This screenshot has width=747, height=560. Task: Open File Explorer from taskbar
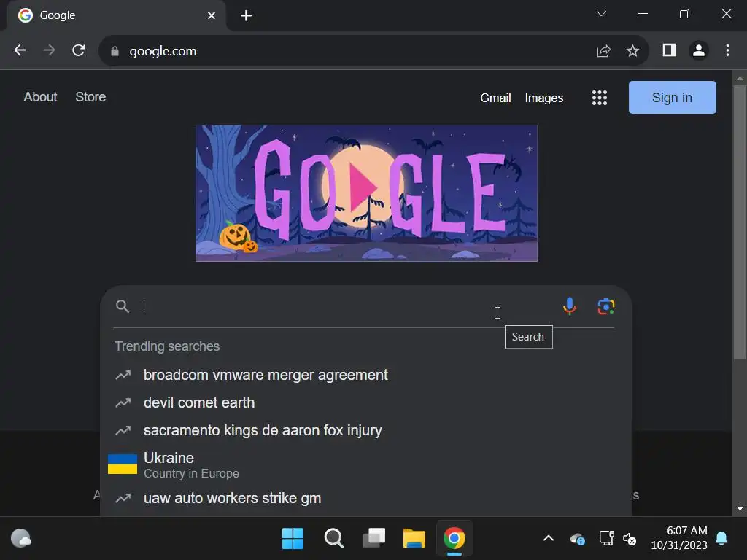pos(414,539)
